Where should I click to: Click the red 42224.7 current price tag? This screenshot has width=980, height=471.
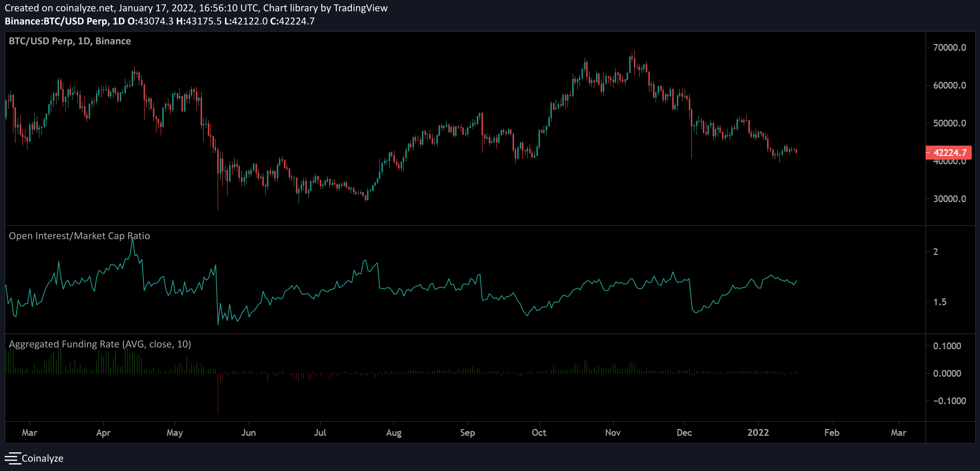coord(949,152)
